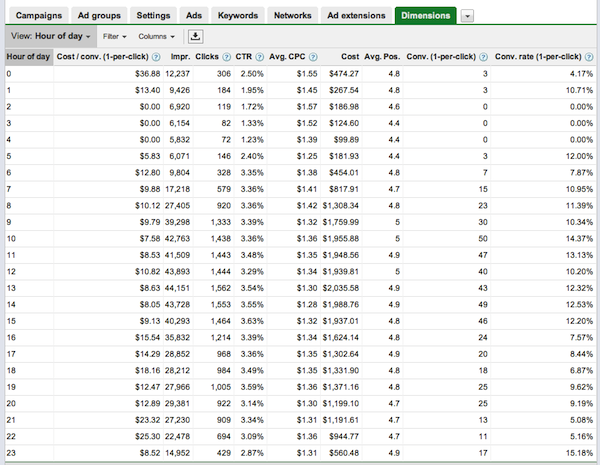Viewport: 600px width, 465px height.
Task: Switch to the Campaigns tab
Action: coord(39,16)
